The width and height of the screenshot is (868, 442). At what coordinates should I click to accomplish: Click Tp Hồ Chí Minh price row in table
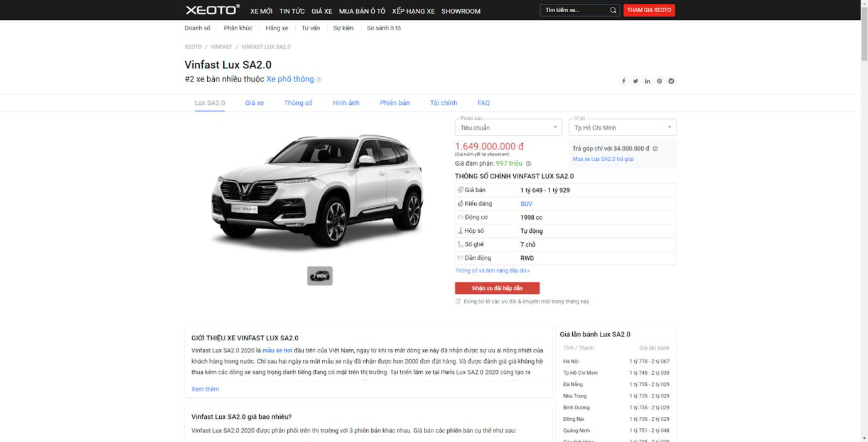click(x=616, y=373)
